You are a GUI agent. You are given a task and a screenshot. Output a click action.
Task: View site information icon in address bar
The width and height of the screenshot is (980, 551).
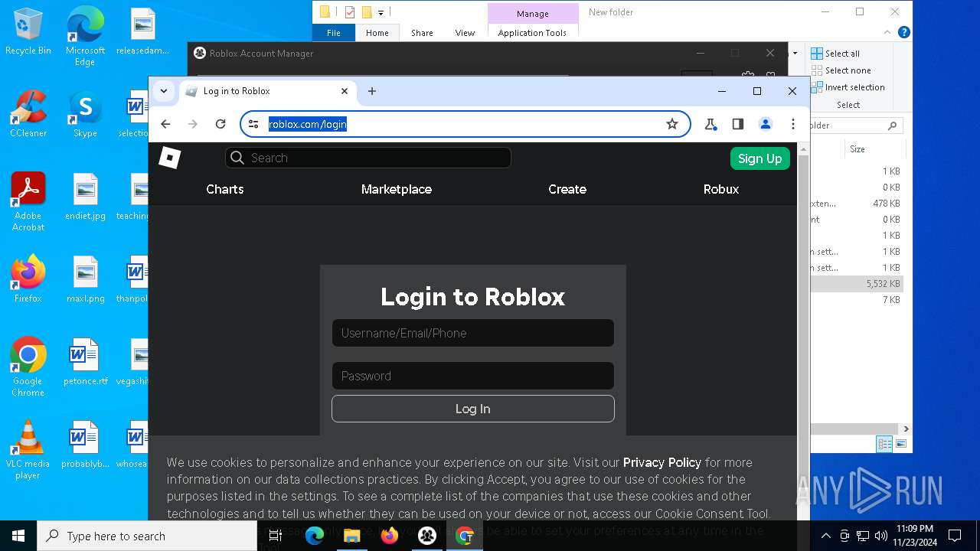pyautogui.click(x=254, y=124)
